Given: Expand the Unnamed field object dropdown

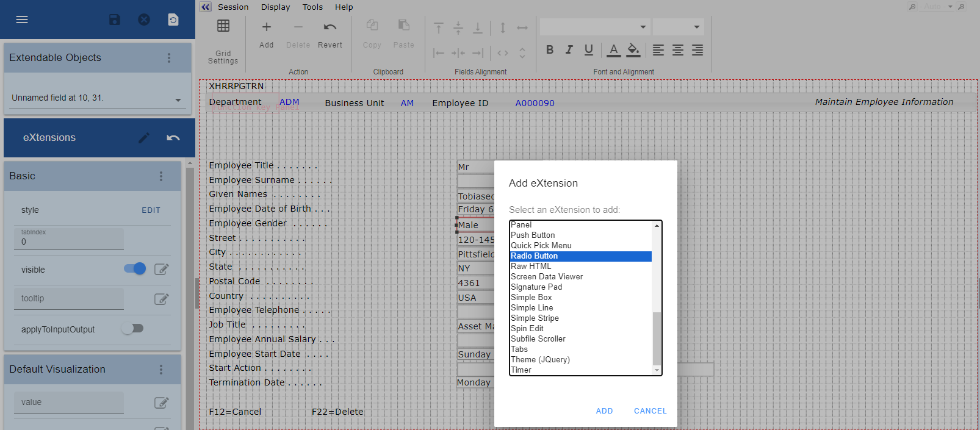Looking at the screenshot, I should pos(178,99).
